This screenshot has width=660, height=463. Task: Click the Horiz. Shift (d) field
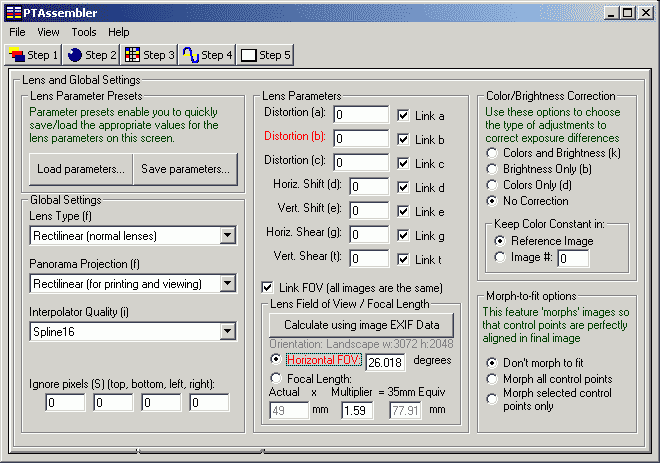pyautogui.click(x=369, y=186)
